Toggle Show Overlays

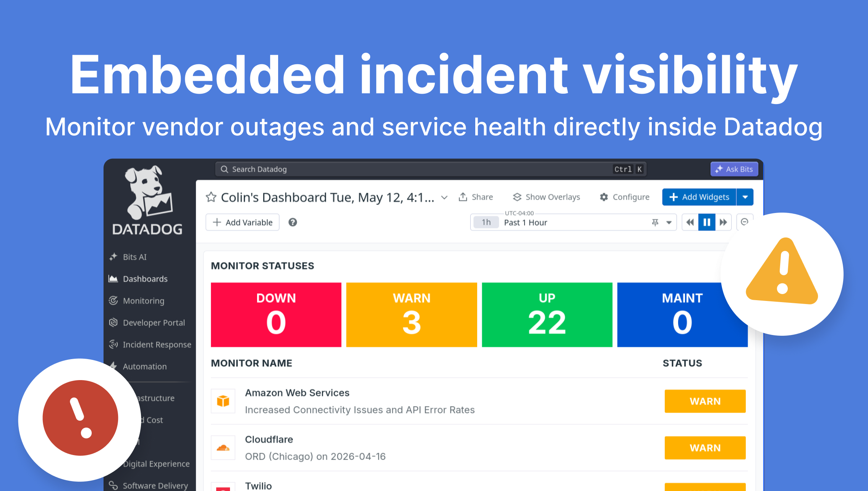546,197
